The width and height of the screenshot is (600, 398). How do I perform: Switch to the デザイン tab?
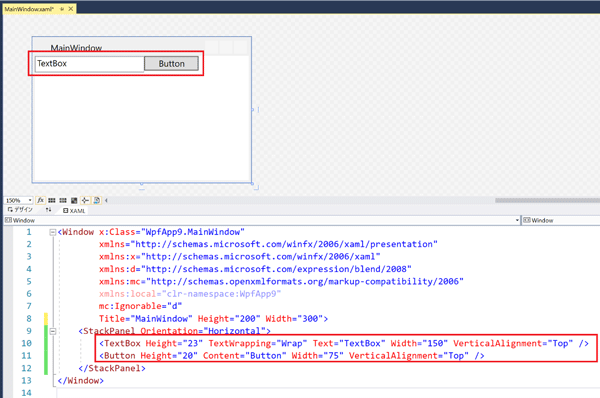pos(20,210)
